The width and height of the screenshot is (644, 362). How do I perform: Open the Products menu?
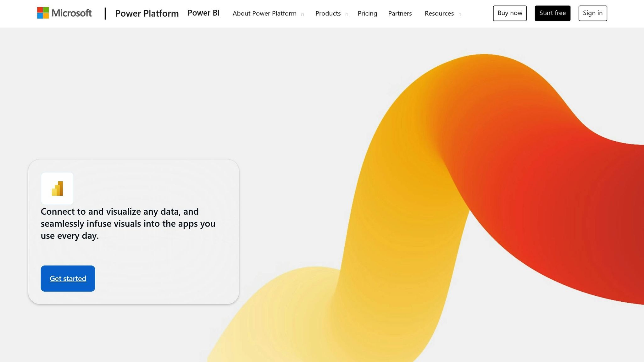pos(328,13)
